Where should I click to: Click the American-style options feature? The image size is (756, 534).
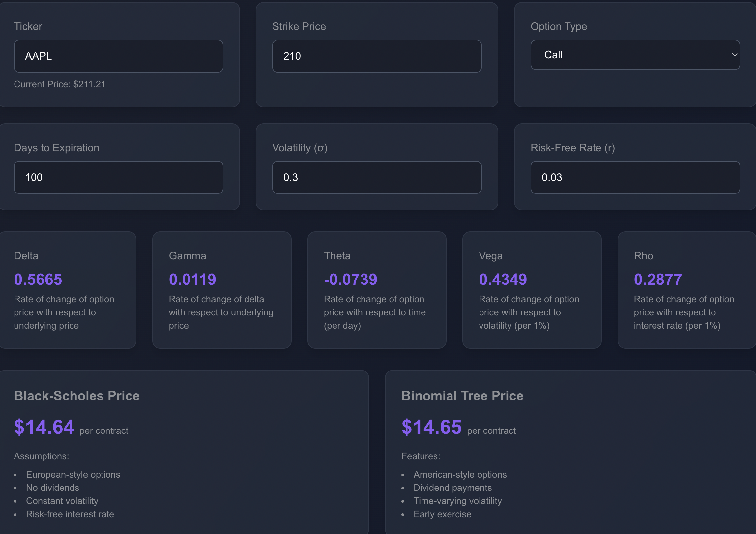[460, 475]
